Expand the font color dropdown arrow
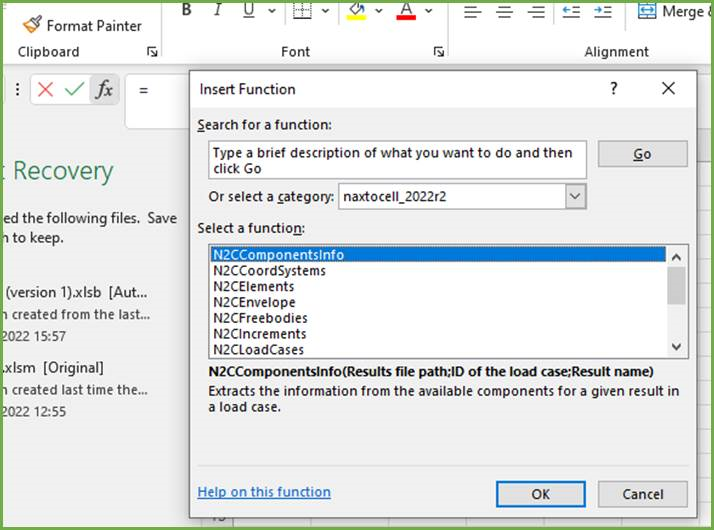 tap(429, 11)
